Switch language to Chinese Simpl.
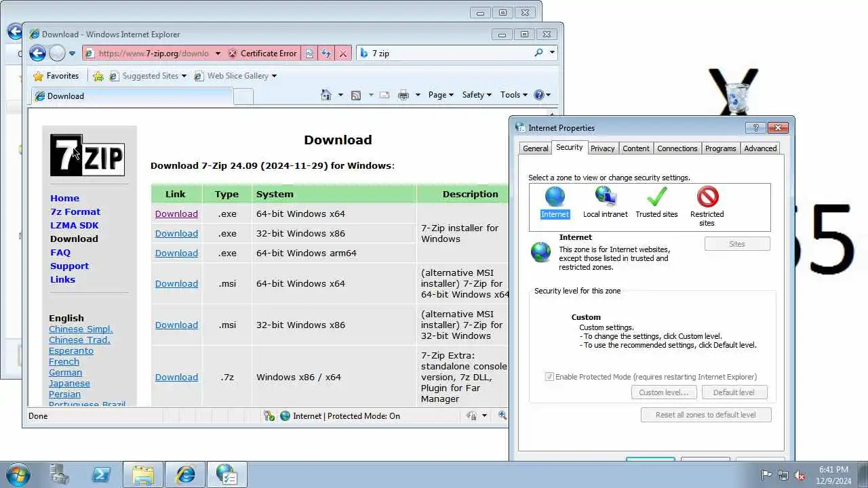The image size is (868, 488). (x=81, y=329)
